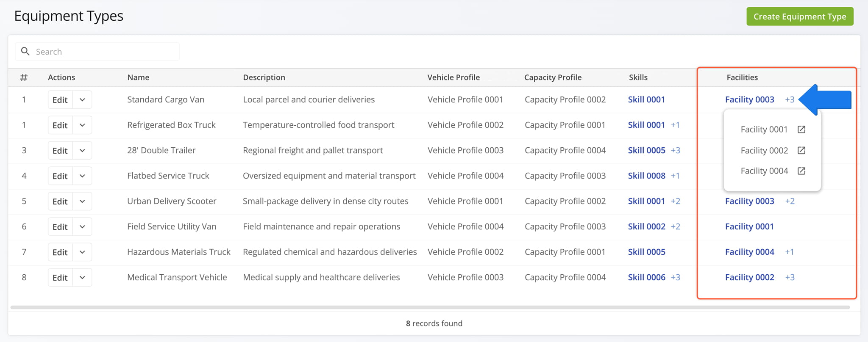Expand Edit dropdown for Standard Cargo Van

pyautogui.click(x=82, y=100)
